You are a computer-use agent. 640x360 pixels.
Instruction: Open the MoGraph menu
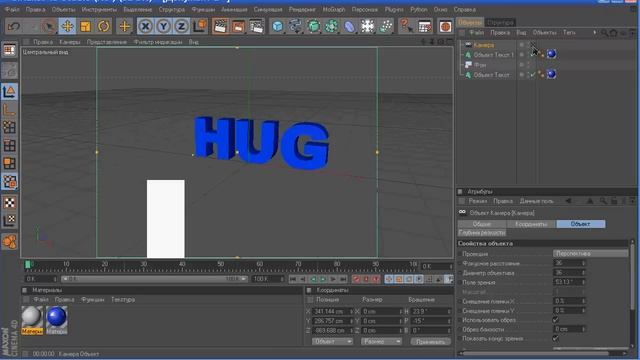click(x=334, y=9)
